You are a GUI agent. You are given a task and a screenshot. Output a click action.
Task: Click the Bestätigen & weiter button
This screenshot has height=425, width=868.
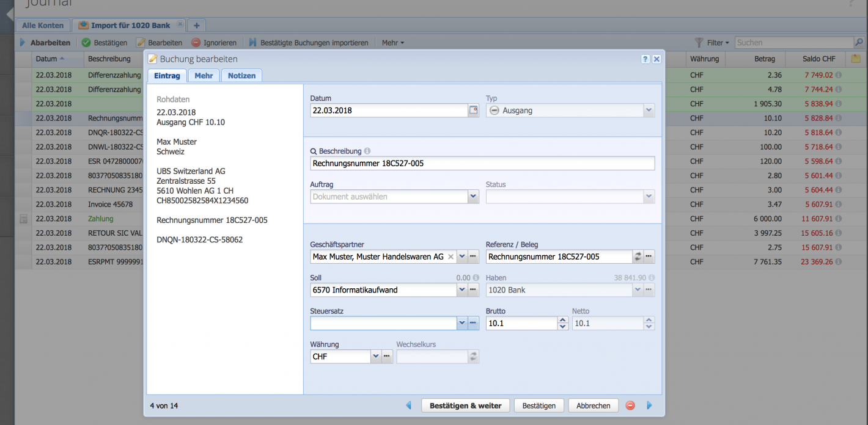coord(465,405)
